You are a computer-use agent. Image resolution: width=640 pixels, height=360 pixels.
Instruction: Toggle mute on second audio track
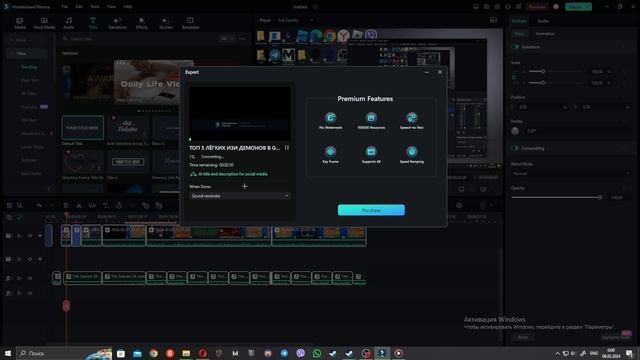click(30, 293)
